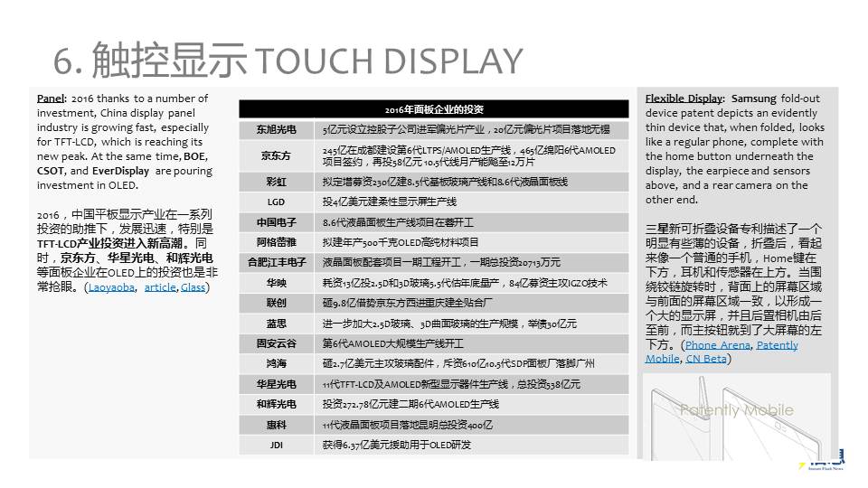Click '投资272.78亿元建二期6代AMOLED生产线' cell

tap(471, 405)
